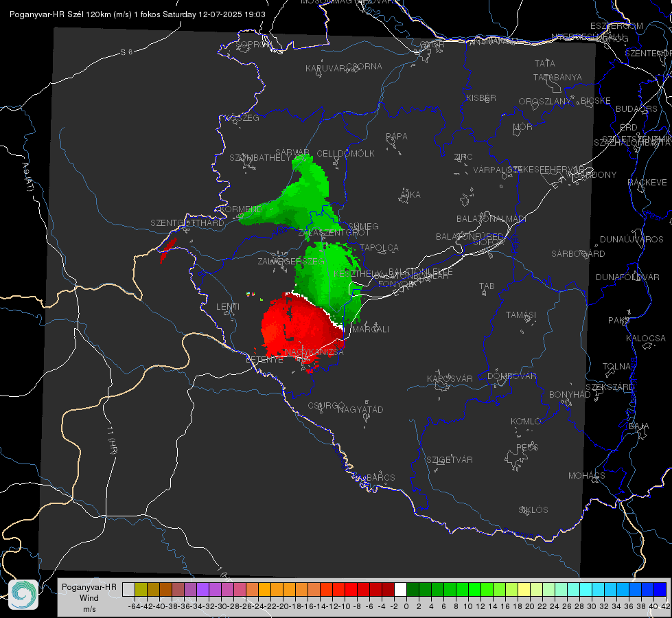This screenshot has width=672, height=618.
Task: Click the S 6 road label
Action: tap(126, 52)
